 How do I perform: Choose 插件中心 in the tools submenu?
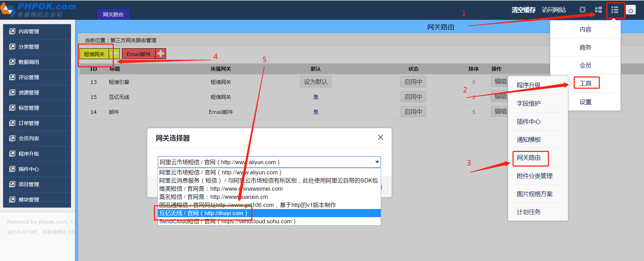click(x=529, y=121)
